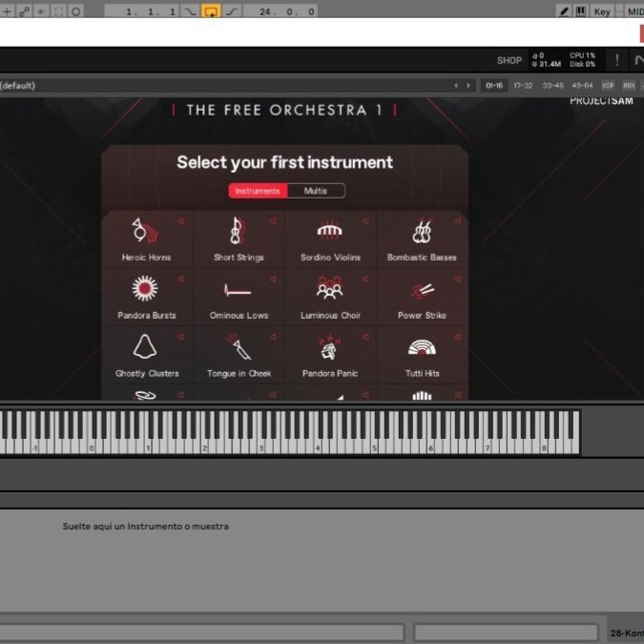Select the Heroic Horns instrument icon
Viewport: 644px width, 644px height.
pos(145,231)
